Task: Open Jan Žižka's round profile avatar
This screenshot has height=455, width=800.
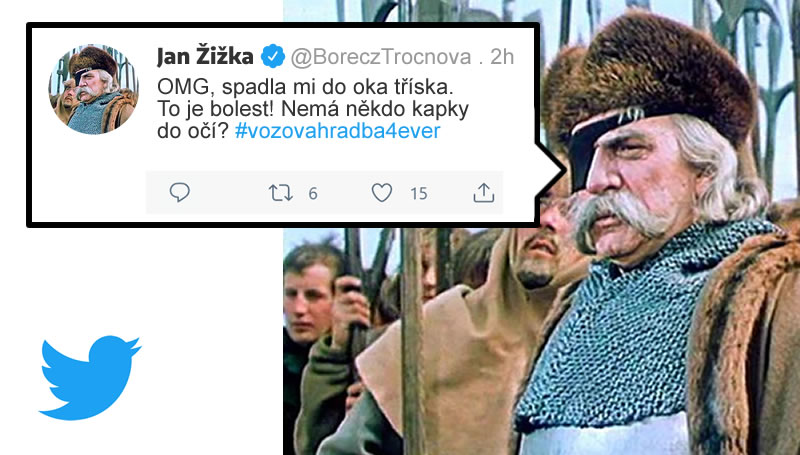Action: (93, 89)
